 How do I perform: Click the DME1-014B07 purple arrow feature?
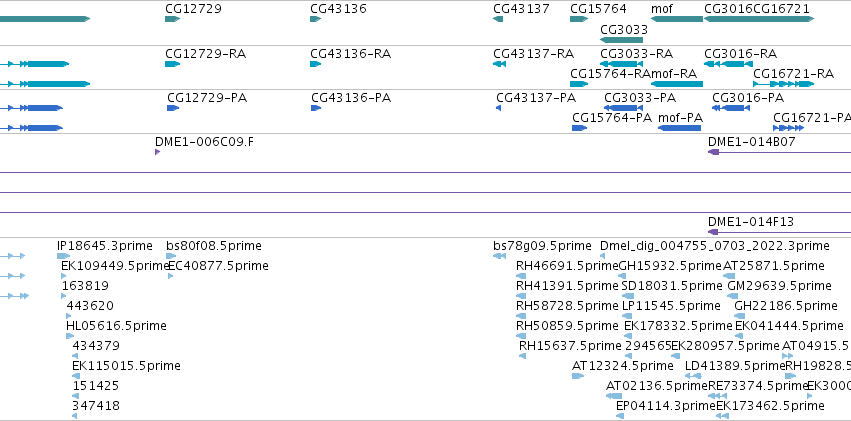pos(779,152)
